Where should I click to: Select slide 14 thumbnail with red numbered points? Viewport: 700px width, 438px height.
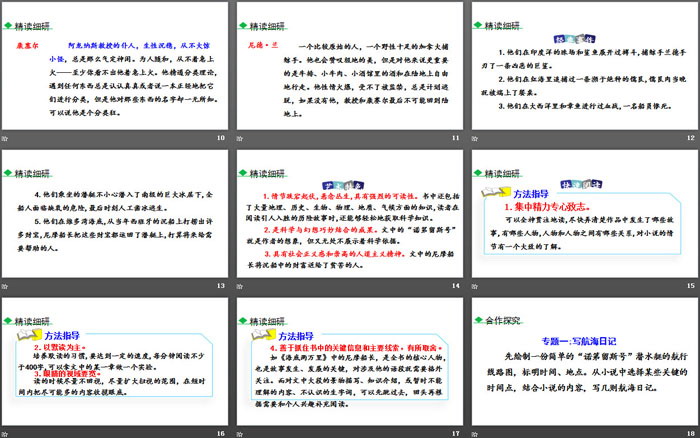pos(350,213)
